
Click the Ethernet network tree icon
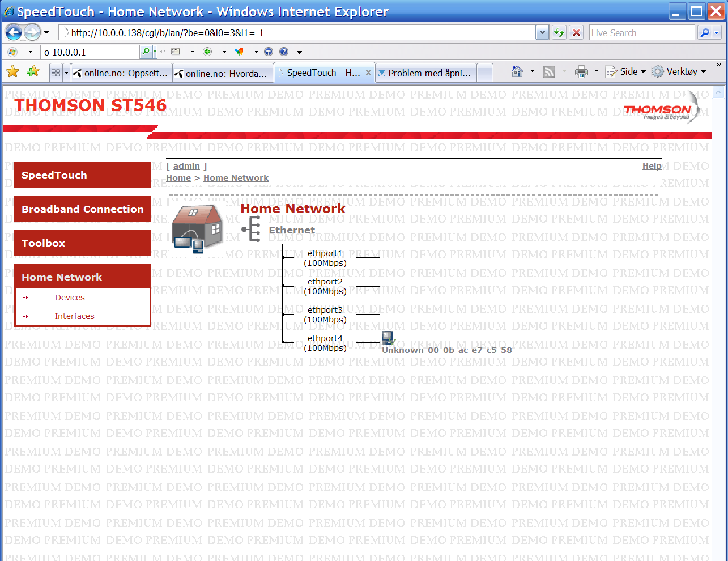pos(252,229)
